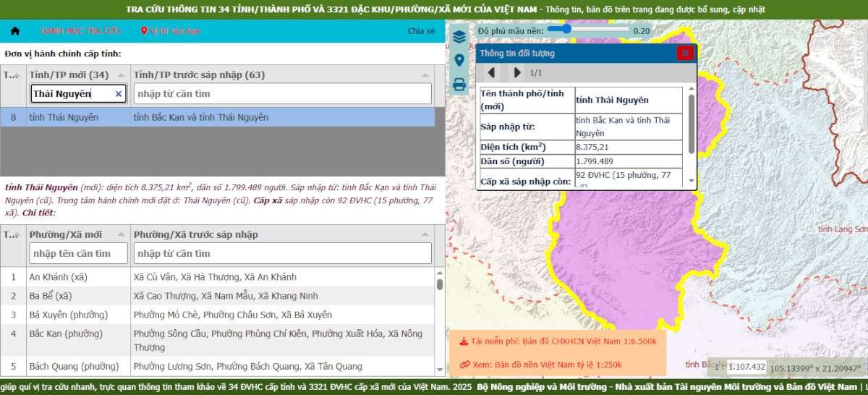
Task: Click the home icon in the top bar
Action: (15, 31)
